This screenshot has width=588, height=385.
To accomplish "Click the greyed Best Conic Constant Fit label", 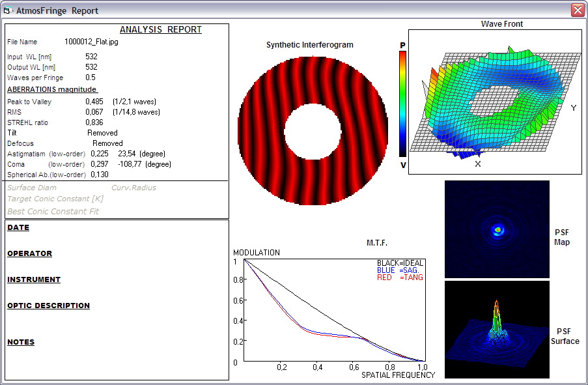I will [x=53, y=212].
